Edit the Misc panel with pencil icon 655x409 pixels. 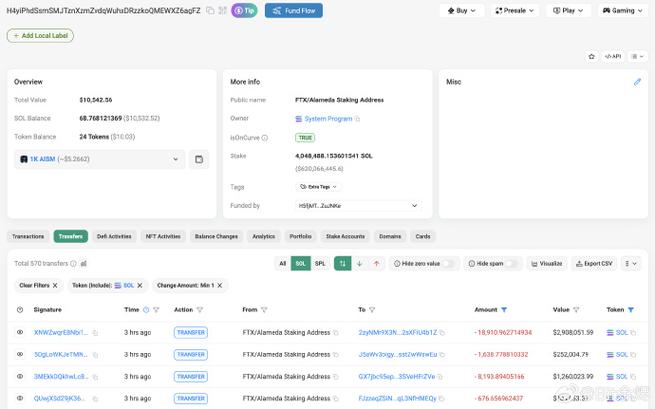point(637,82)
